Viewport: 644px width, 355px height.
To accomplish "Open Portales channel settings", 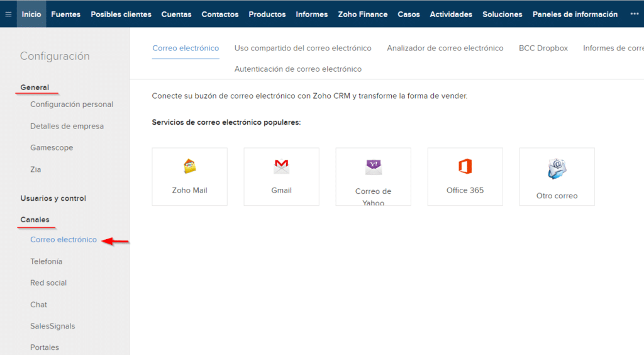I will coord(45,347).
